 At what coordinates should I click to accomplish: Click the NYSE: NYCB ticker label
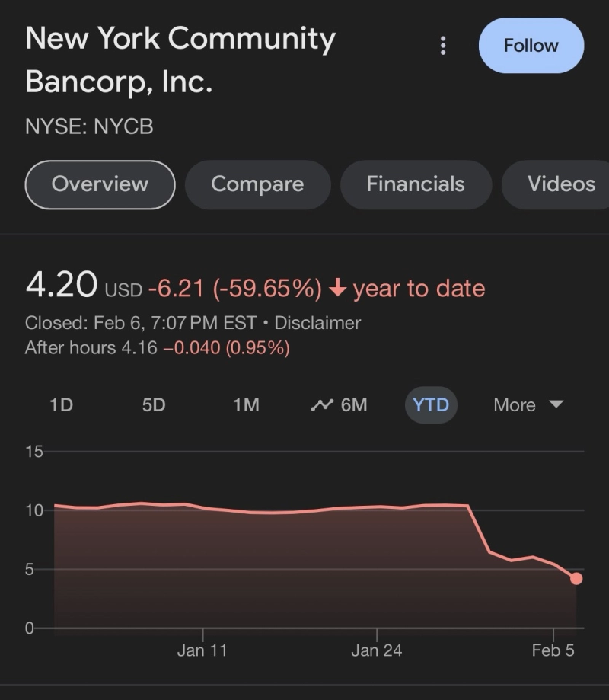89,126
